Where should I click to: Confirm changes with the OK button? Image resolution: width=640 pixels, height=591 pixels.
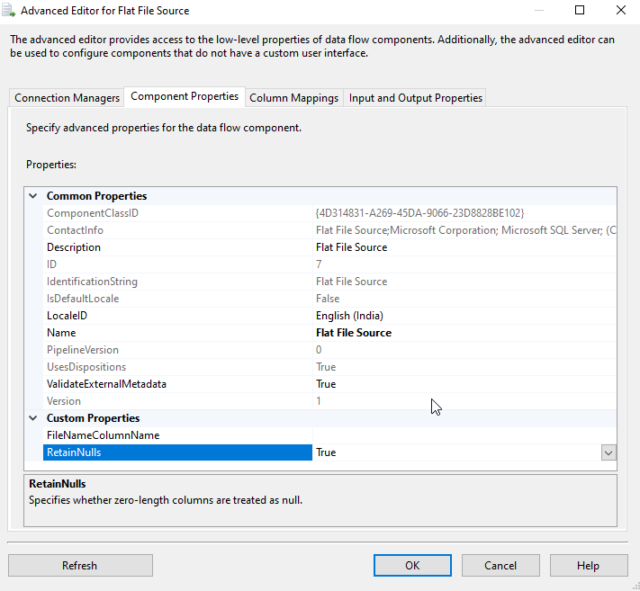[x=412, y=565]
